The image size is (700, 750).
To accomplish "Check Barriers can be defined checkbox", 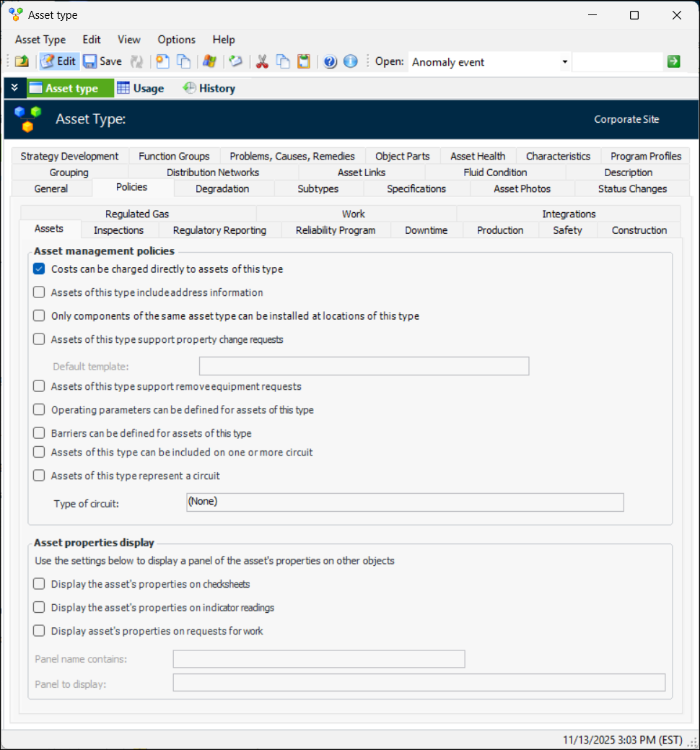I will 39,434.
